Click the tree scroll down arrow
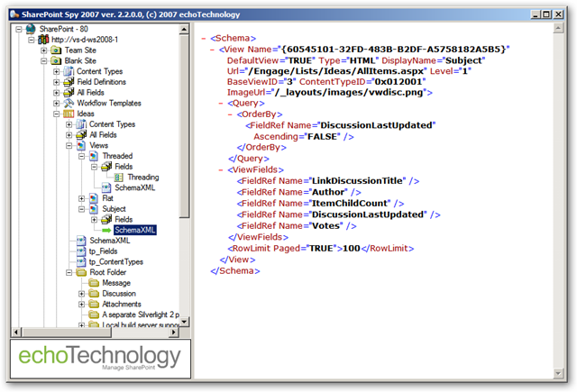 point(184,322)
